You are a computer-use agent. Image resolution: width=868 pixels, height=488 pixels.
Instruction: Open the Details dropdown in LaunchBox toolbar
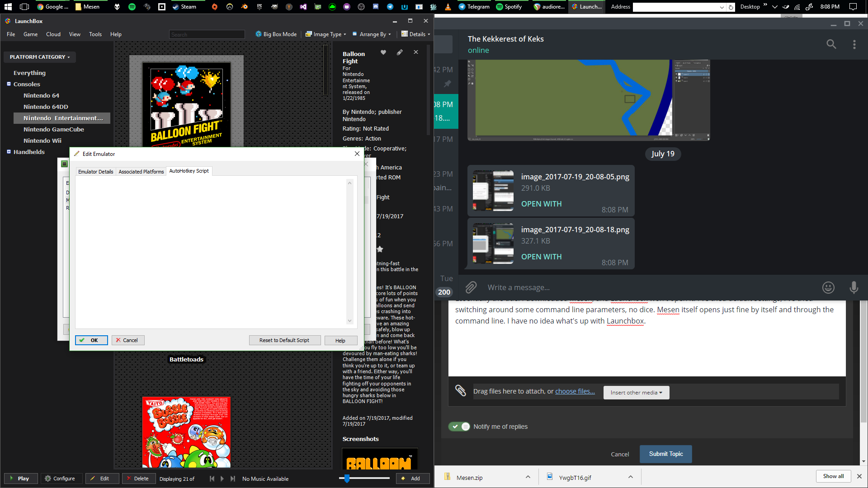click(x=415, y=34)
